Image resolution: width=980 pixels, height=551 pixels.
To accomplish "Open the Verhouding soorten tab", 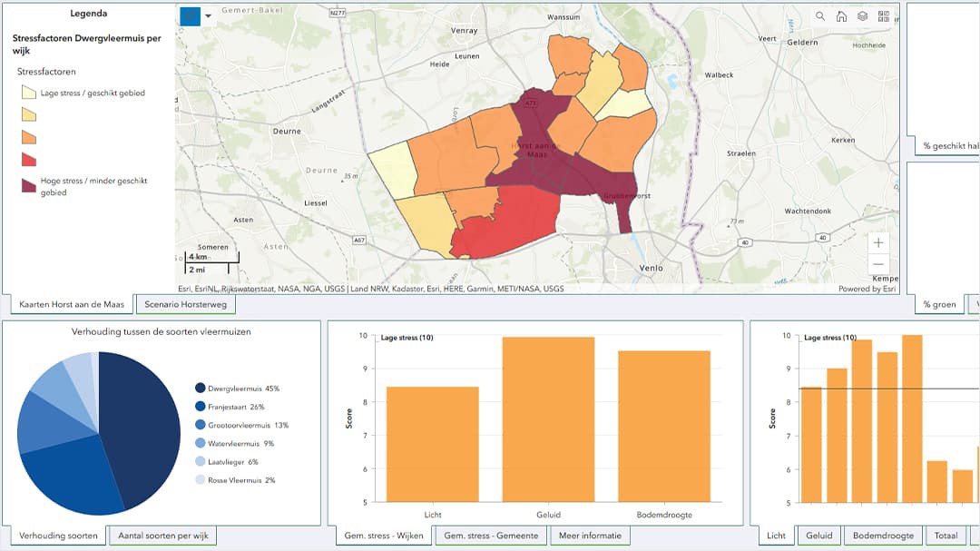I will click(58, 536).
